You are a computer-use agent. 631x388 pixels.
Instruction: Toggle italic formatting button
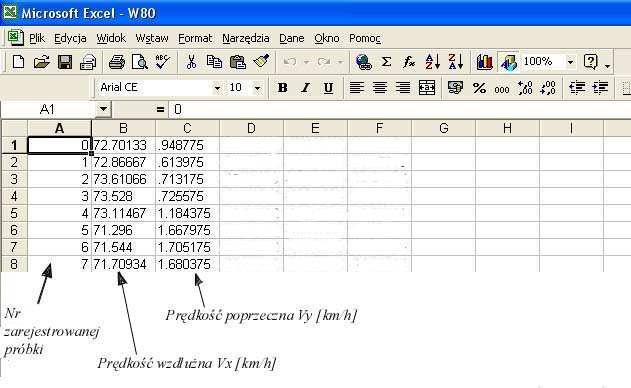305,87
